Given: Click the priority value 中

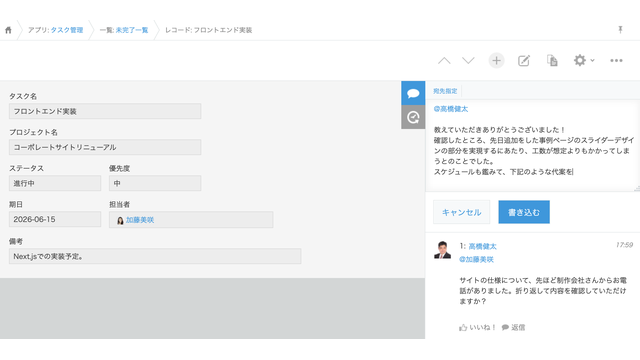Looking at the screenshot, I should coord(155,183).
